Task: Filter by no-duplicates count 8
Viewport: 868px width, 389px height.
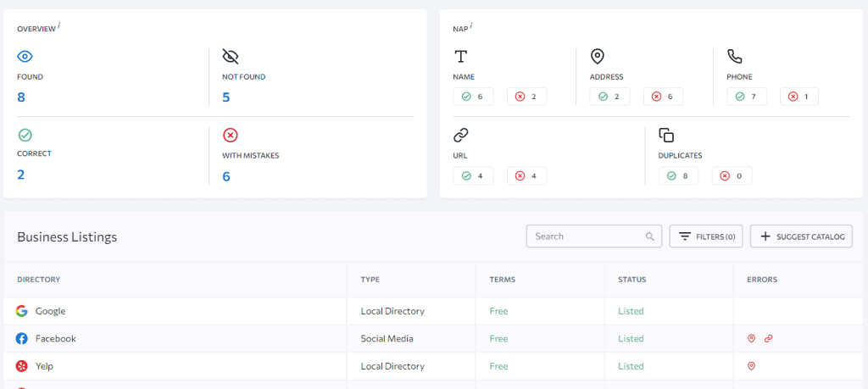Action: point(678,176)
